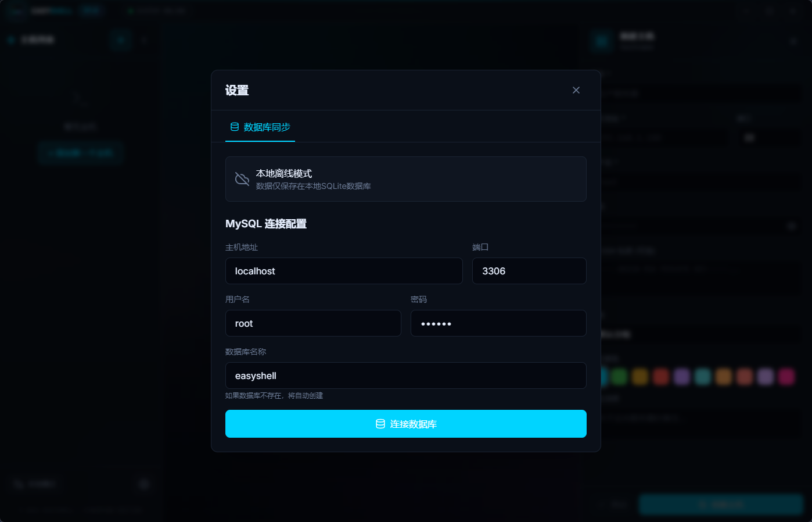Click the 主机地址 field label
The width and height of the screenshot is (812, 522).
pyautogui.click(x=242, y=247)
